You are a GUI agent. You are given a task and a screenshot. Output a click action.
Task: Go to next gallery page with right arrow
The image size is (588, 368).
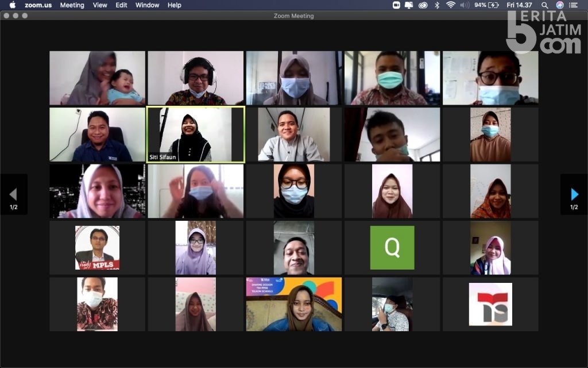pos(574,194)
